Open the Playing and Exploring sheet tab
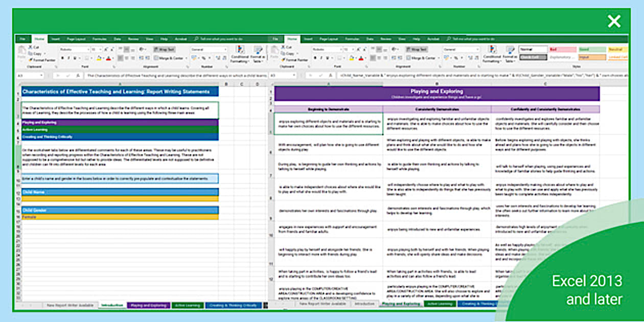Screen dimensions: 644x322 coord(148,306)
